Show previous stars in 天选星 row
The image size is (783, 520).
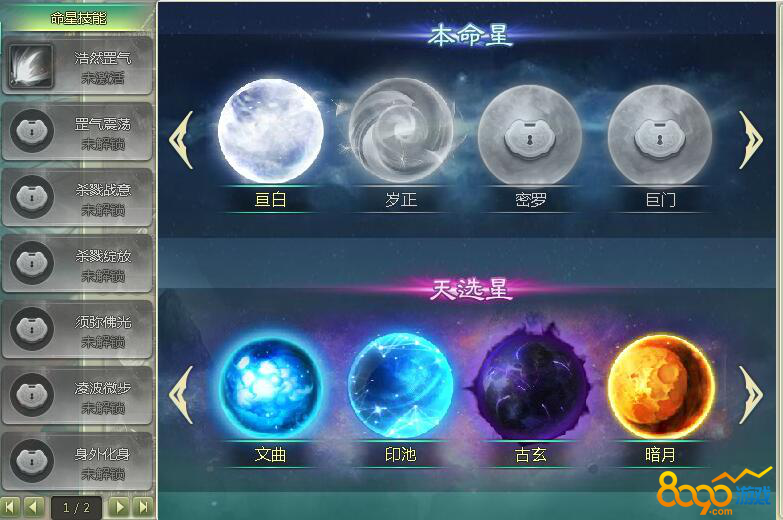click(x=181, y=395)
